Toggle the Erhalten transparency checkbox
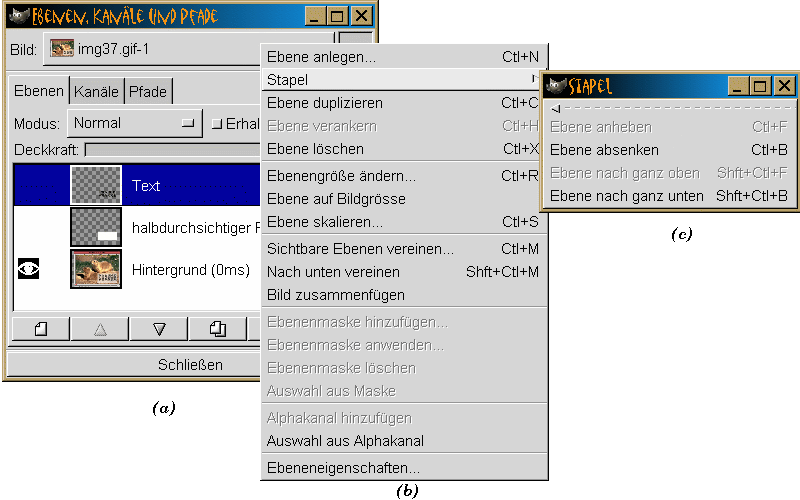The width and height of the screenshot is (800, 500). 217,123
